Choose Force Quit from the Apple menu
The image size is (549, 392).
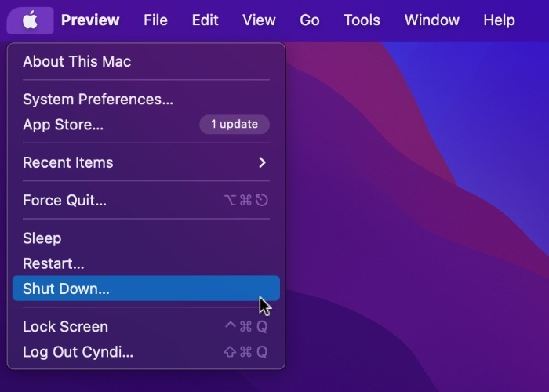click(64, 201)
